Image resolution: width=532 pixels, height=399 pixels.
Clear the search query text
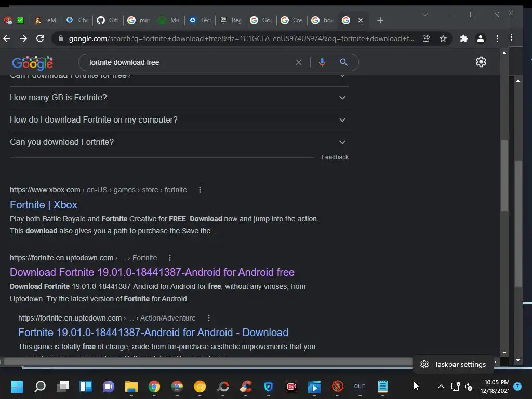click(x=299, y=62)
